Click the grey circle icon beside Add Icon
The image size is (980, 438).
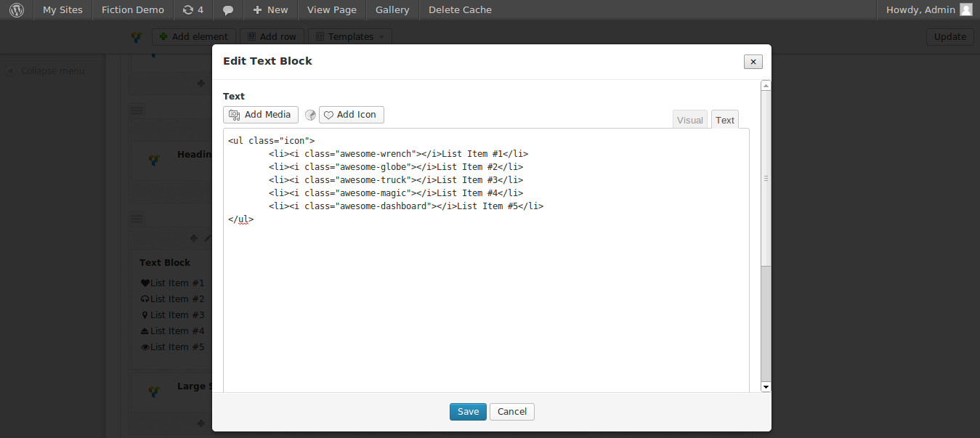(310, 115)
